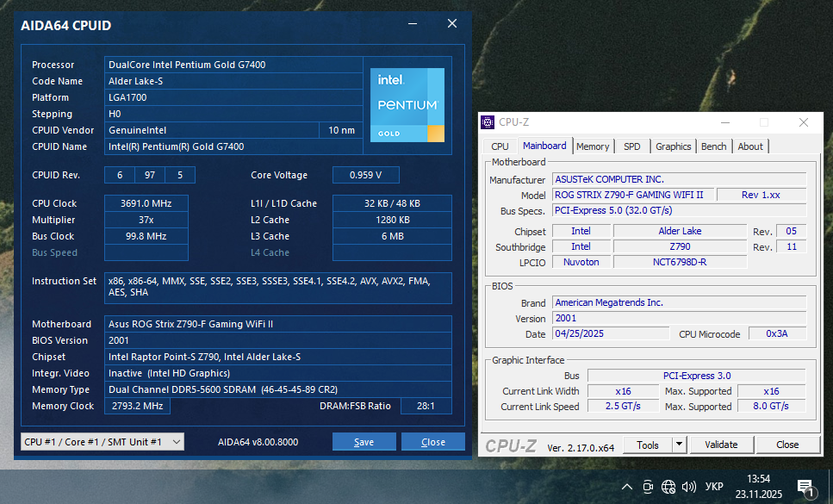Click the Save button in AIDA64 CPUID
Screen dimensions: 833x504
click(364, 442)
